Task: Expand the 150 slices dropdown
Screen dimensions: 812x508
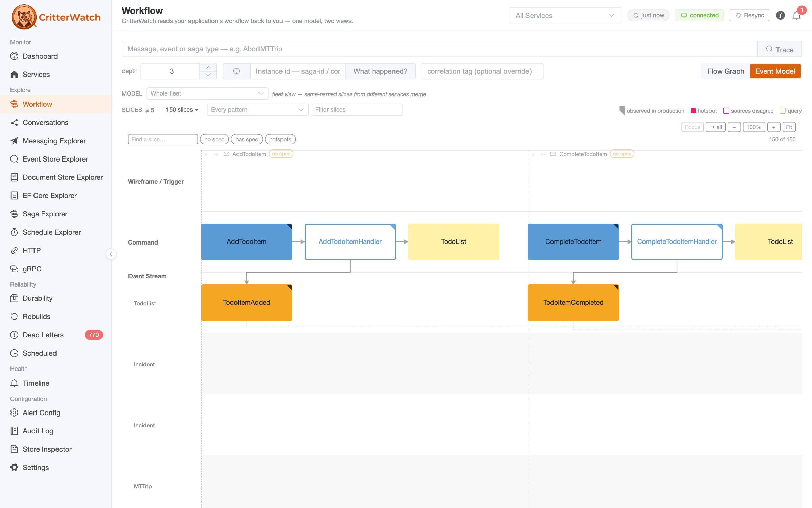Action: coord(182,110)
